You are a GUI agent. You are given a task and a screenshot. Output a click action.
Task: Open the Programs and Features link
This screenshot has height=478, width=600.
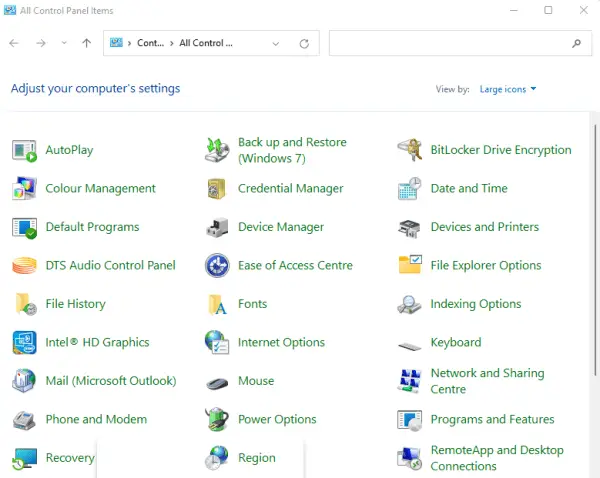pyautogui.click(x=492, y=419)
